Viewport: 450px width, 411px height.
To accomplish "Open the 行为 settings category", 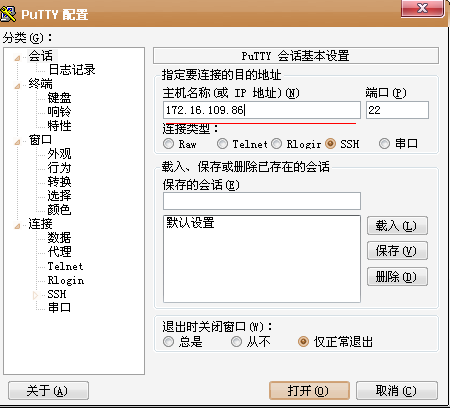I will 59,168.
